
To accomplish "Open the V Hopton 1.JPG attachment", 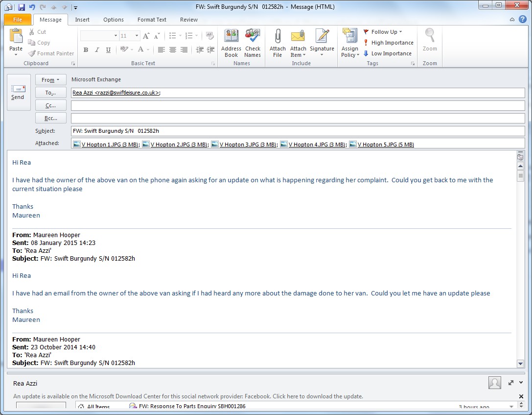I will [x=107, y=145].
